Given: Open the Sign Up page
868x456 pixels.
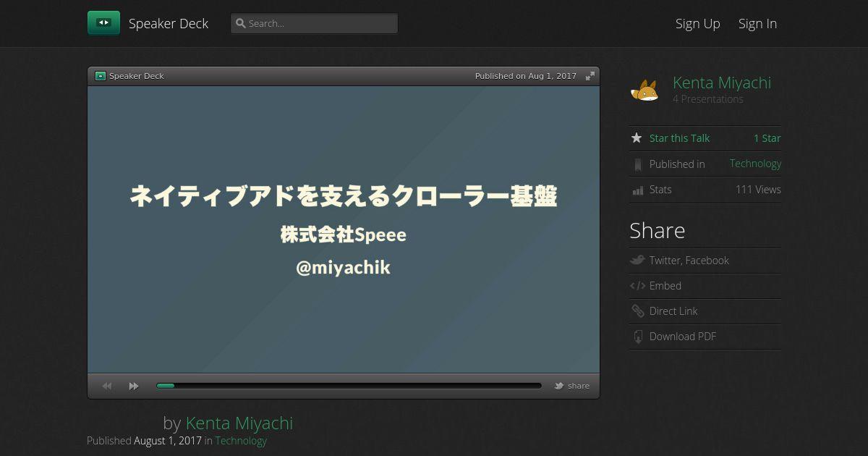Looking at the screenshot, I should tap(697, 23).
